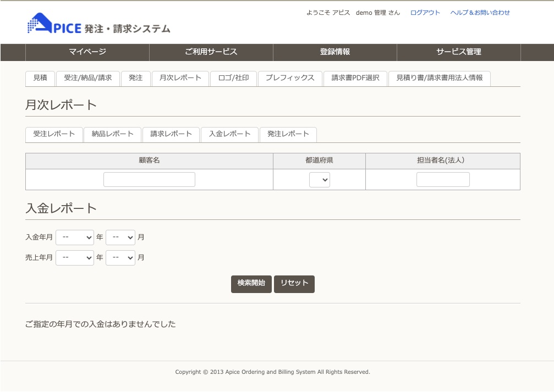Click the APICE logo

[98, 24]
